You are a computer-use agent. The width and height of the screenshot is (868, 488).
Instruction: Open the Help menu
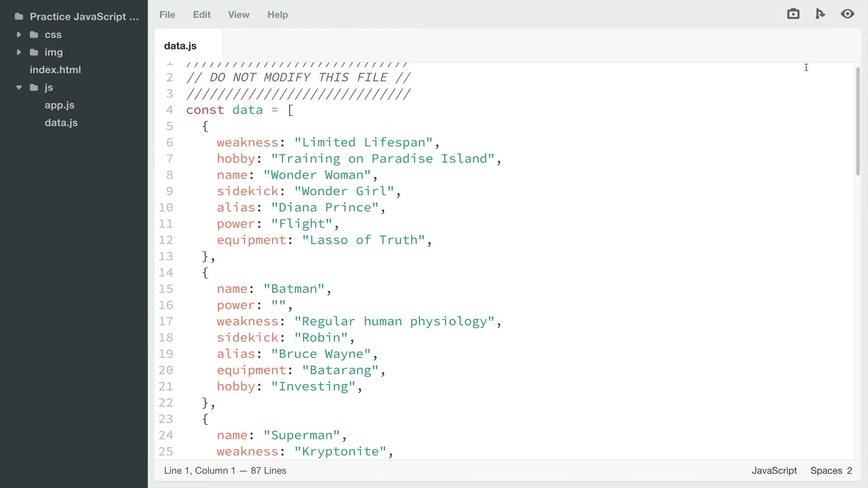277,14
